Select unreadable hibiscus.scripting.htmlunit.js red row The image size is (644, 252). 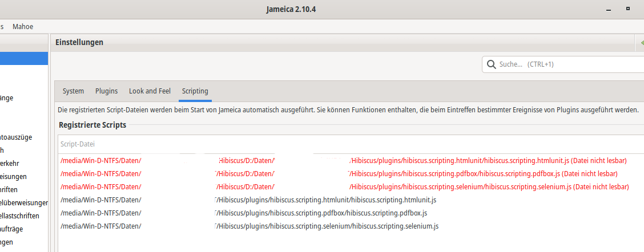coord(351,160)
